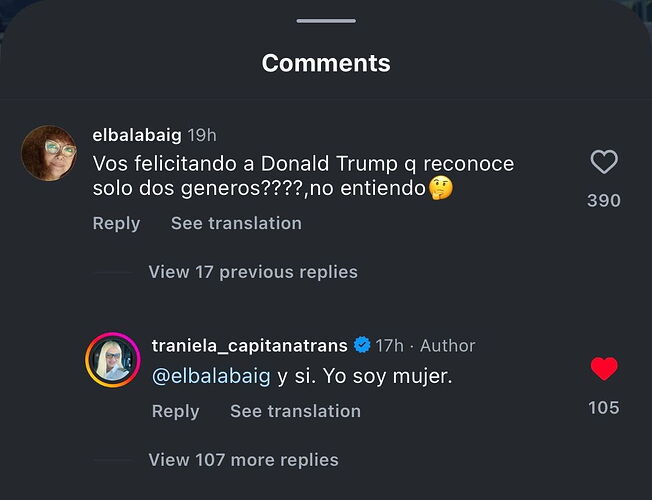Screen dimensions: 652x500
Task: Unlike traniela's reply via red heart
Action: [604, 369]
